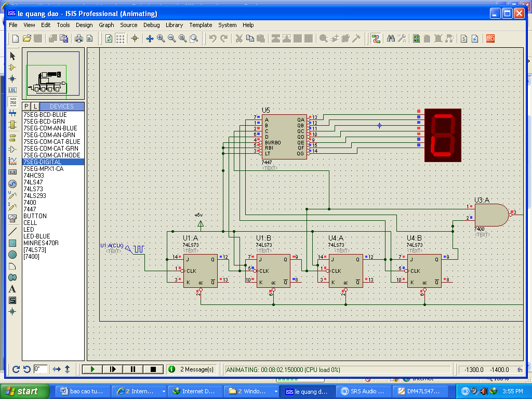This screenshot has width=532, height=399.
Task: Open the Debug menu
Action: [151, 25]
